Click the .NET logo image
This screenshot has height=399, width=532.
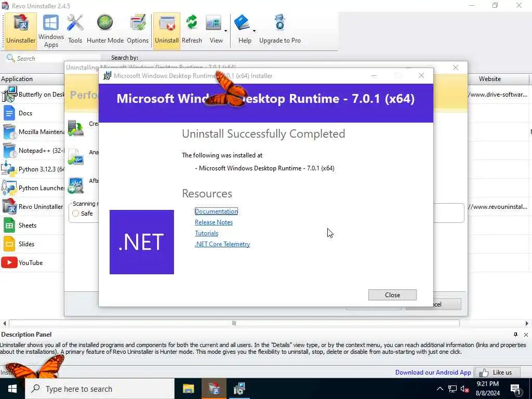click(x=142, y=242)
